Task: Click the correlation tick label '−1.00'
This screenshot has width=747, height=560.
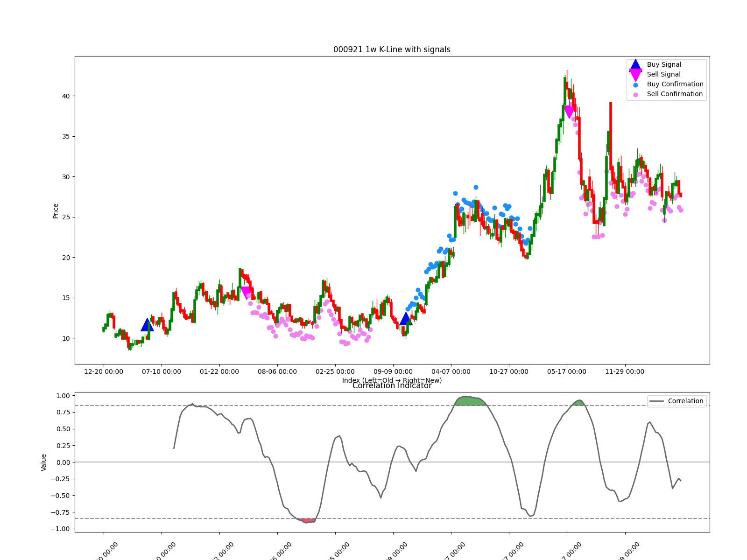Action: point(60,529)
